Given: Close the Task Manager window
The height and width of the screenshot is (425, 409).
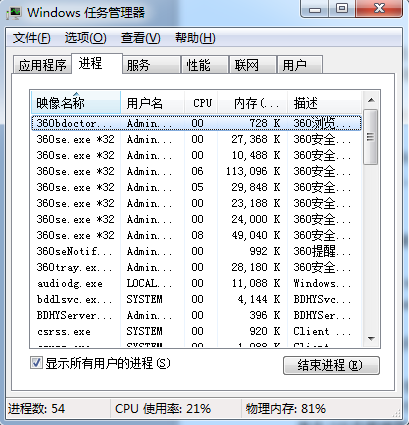Looking at the screenshot, I should coord(379,8).
